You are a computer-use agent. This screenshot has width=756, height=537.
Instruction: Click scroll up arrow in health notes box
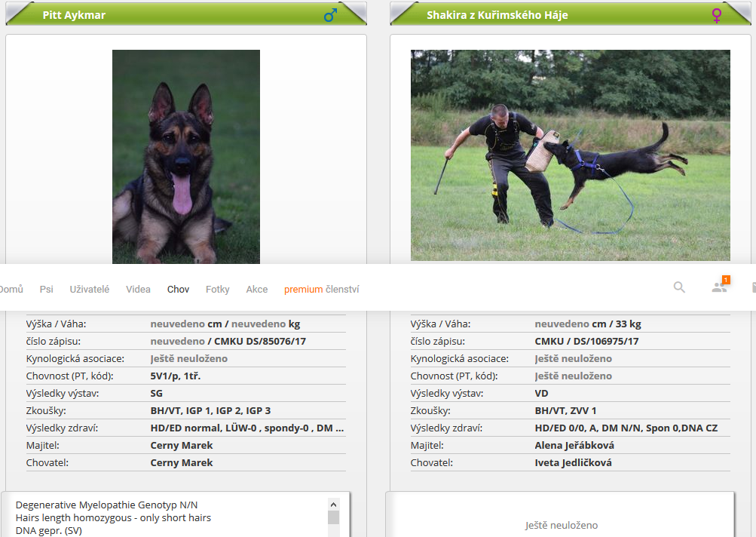tap(333, 504)
